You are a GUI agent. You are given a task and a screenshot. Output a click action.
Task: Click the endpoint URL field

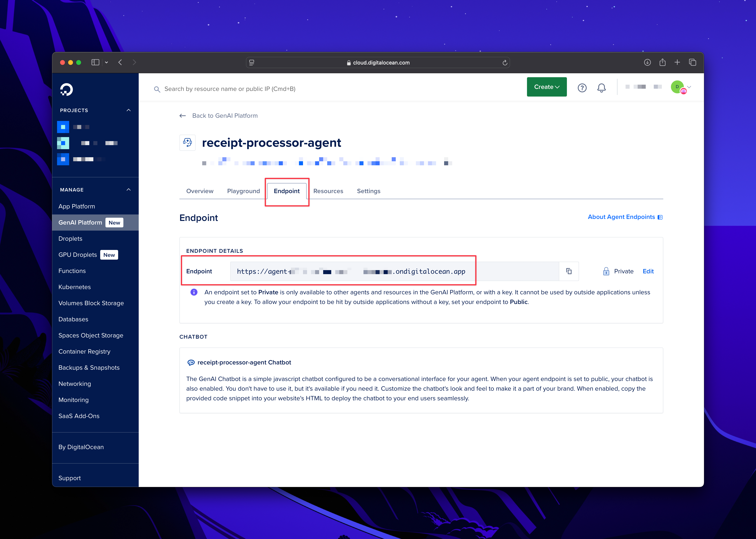[395, 272]
